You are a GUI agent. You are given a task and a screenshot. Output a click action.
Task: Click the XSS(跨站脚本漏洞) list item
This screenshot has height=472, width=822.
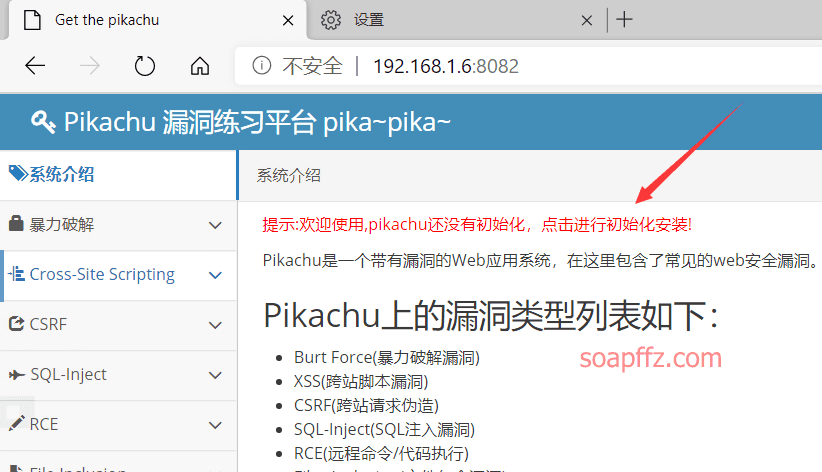pos(361,381)
